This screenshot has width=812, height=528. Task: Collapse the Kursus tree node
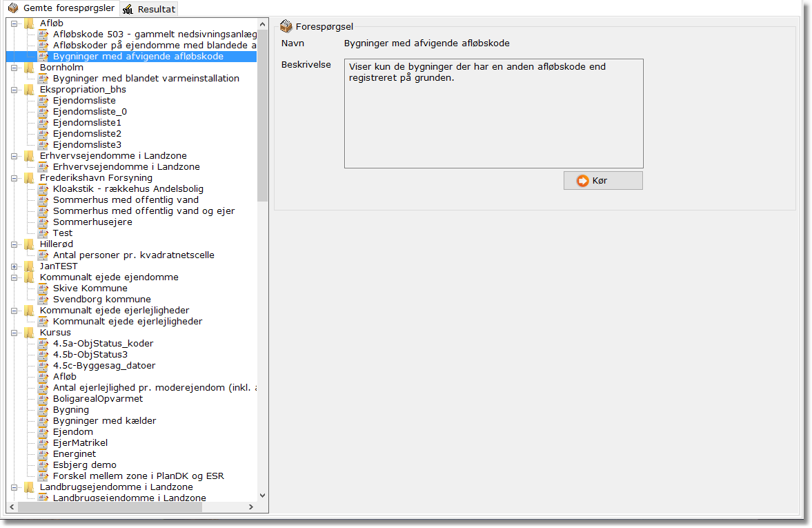[14, 333]
